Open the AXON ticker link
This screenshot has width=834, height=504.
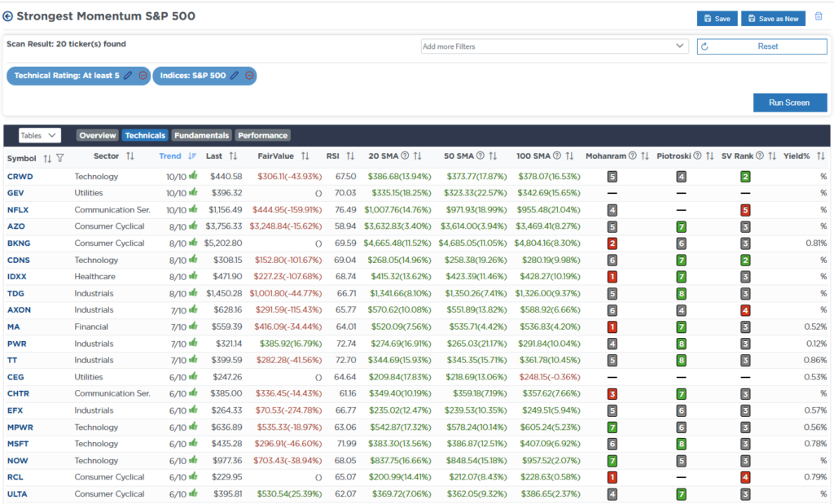click(19, 310)
